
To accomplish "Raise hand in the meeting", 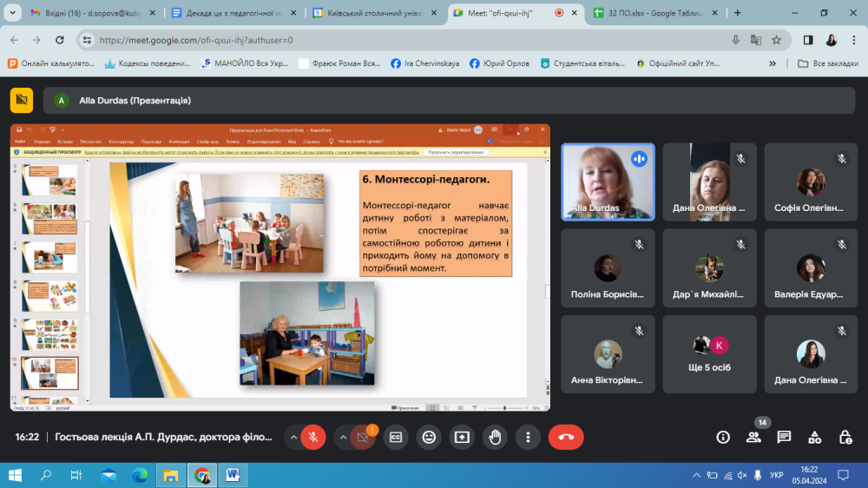I will click(495, 437).
